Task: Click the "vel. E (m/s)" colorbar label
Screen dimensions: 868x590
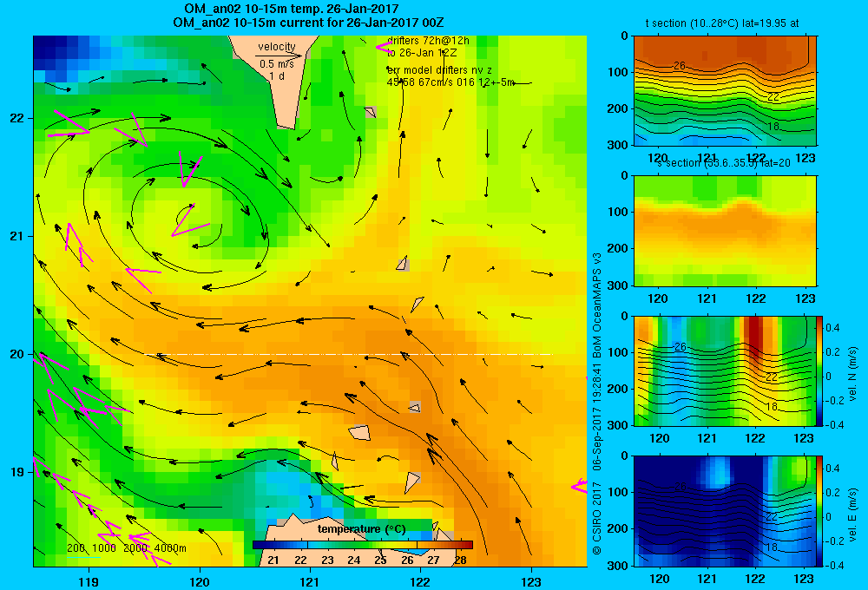Action: [852, 514]
